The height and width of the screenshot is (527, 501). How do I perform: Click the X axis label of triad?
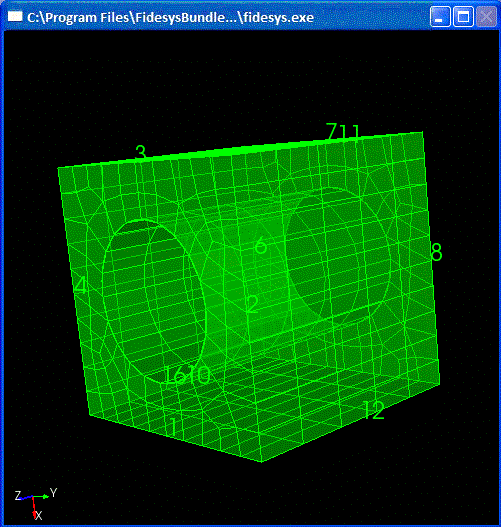tap(39, 516)
